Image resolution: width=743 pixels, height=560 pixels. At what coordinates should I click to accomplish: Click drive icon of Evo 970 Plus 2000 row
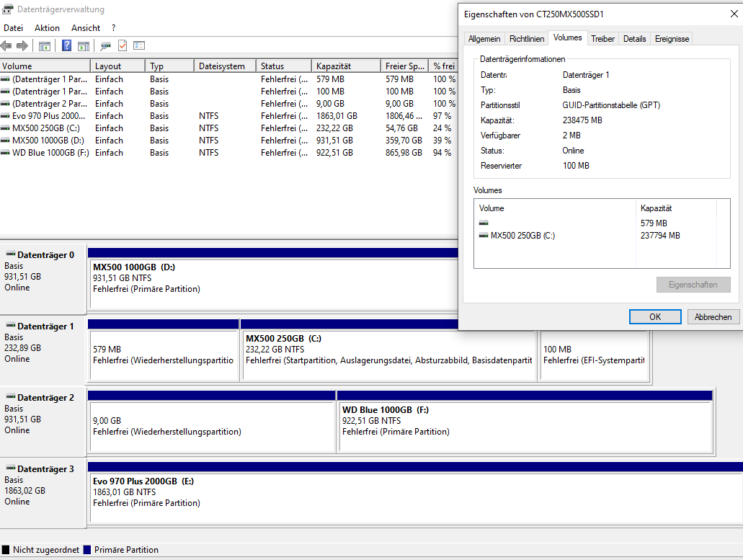(5, 116)
